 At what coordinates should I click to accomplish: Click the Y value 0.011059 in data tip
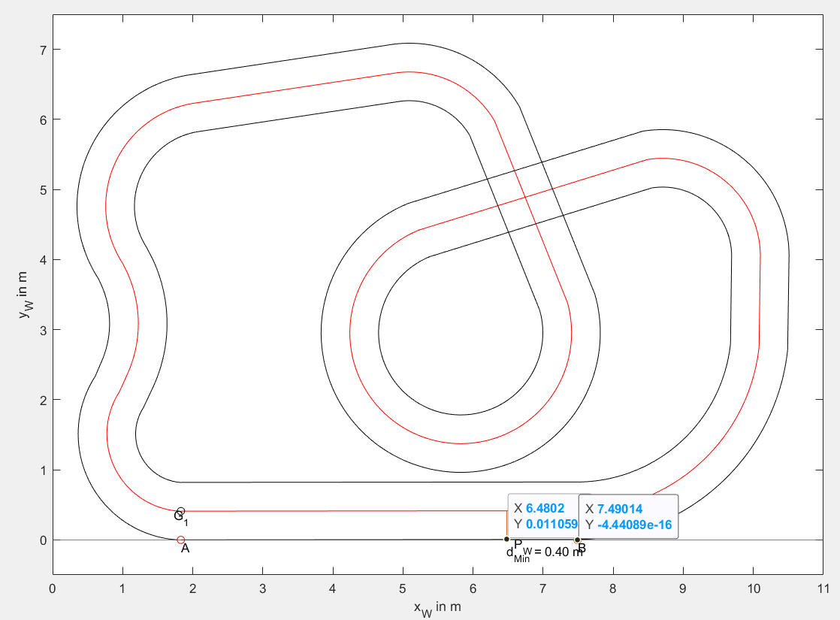pyautogui.click(x=551, y=524)
